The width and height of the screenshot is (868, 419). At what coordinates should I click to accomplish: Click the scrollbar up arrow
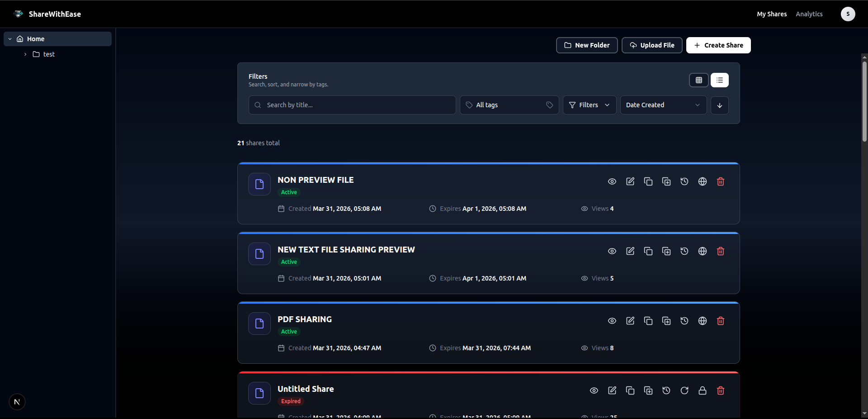pos(864,57)
